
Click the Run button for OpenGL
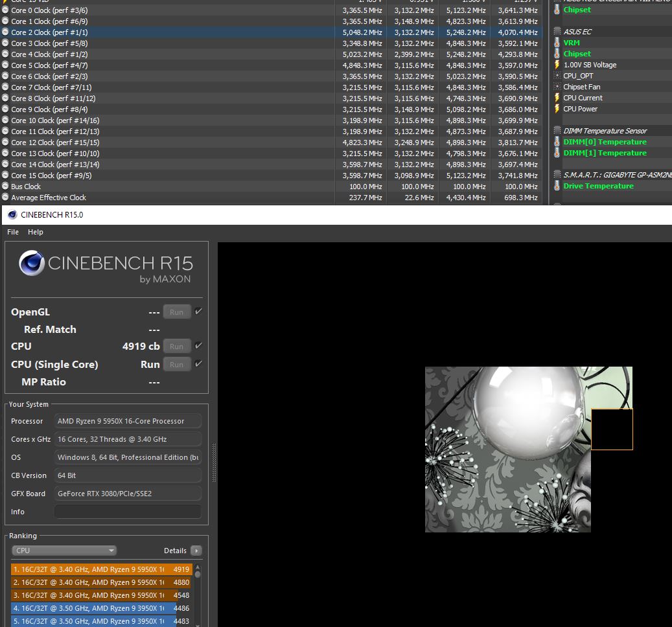click(x=176, y=312)
